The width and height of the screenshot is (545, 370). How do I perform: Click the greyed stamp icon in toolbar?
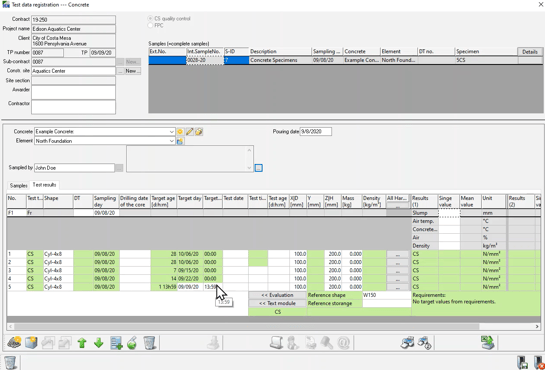(x=213, y=343)
